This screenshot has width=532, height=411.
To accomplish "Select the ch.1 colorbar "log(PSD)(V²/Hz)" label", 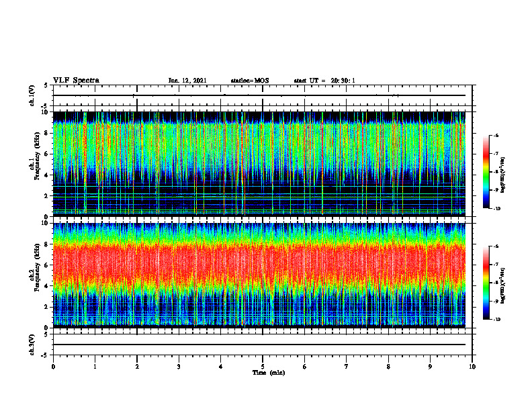I will (x=503, y=175).
